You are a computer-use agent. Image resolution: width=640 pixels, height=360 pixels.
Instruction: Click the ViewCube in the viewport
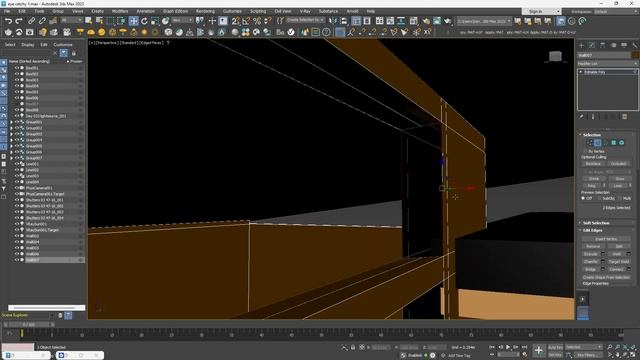(x=555, y=56)
